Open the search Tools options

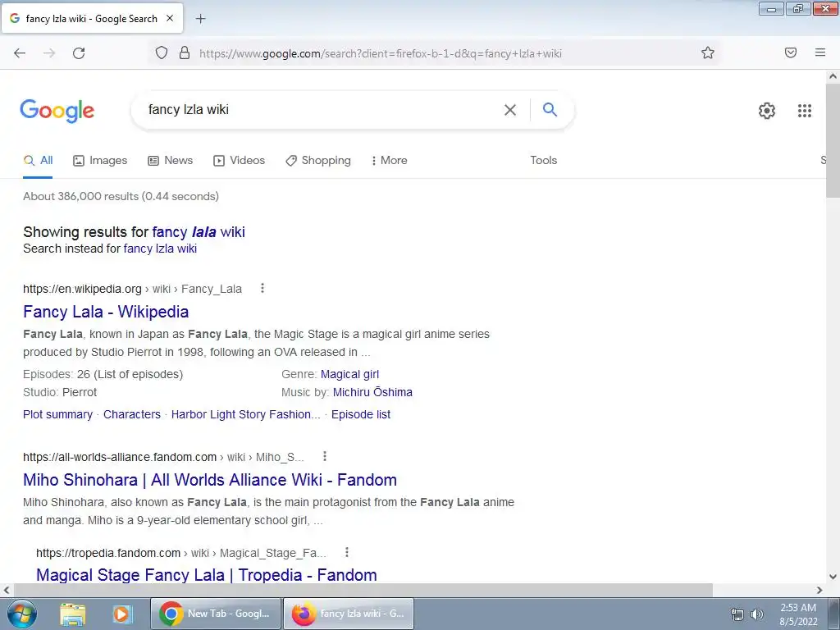pos(543,160)
